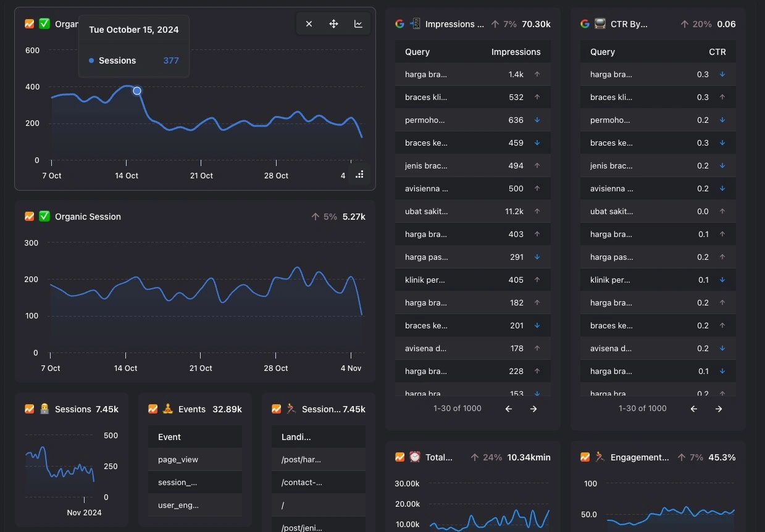
Task: Click the analytics icon on the Events widget
Action: coord(153,409)
